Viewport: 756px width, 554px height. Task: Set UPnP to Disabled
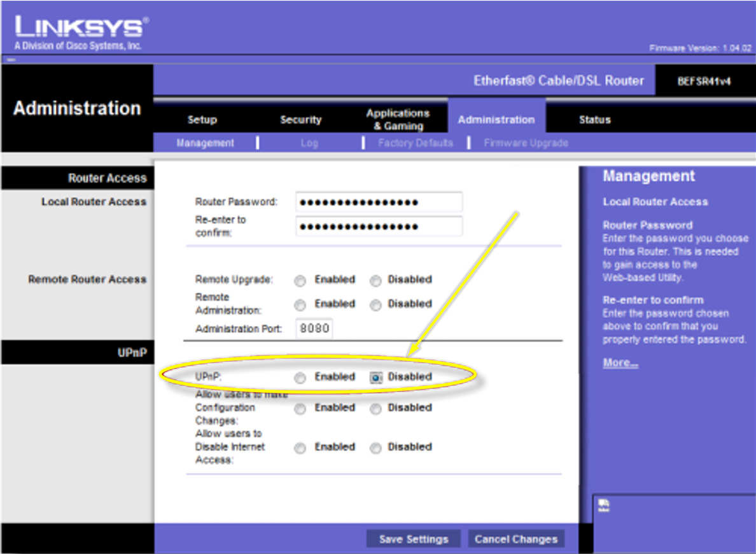[x=375, y=378]
